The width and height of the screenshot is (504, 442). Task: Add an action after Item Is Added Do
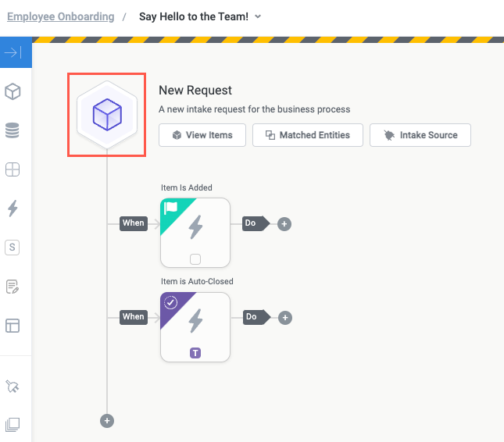pyautogui.click(x=284, y=223)
